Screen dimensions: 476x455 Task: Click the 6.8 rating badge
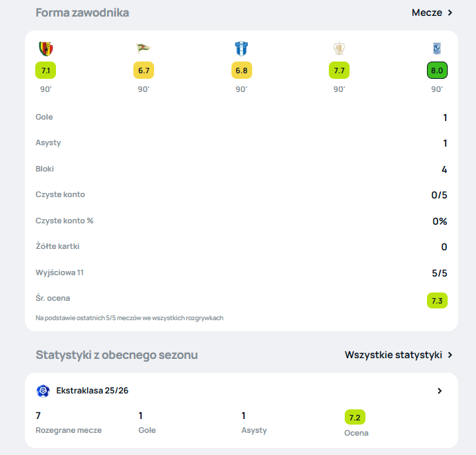[242, 71]
